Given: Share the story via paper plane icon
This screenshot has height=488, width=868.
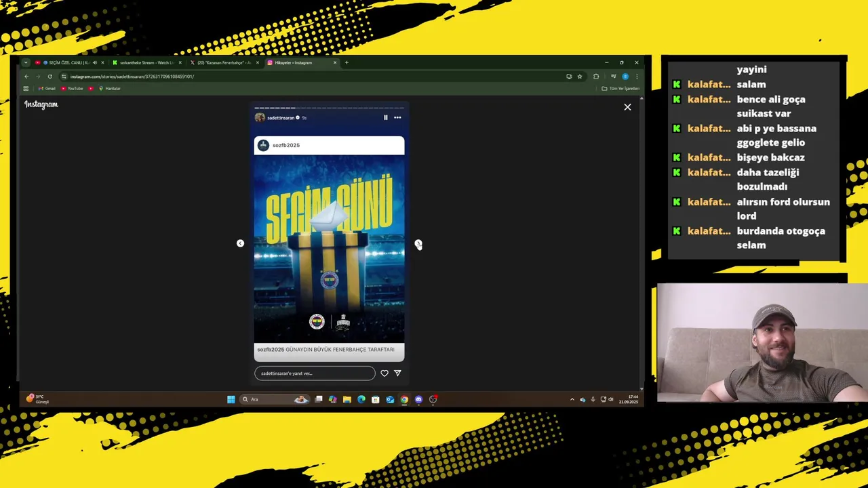Looking at the screenshot, I should click(397, 373).
